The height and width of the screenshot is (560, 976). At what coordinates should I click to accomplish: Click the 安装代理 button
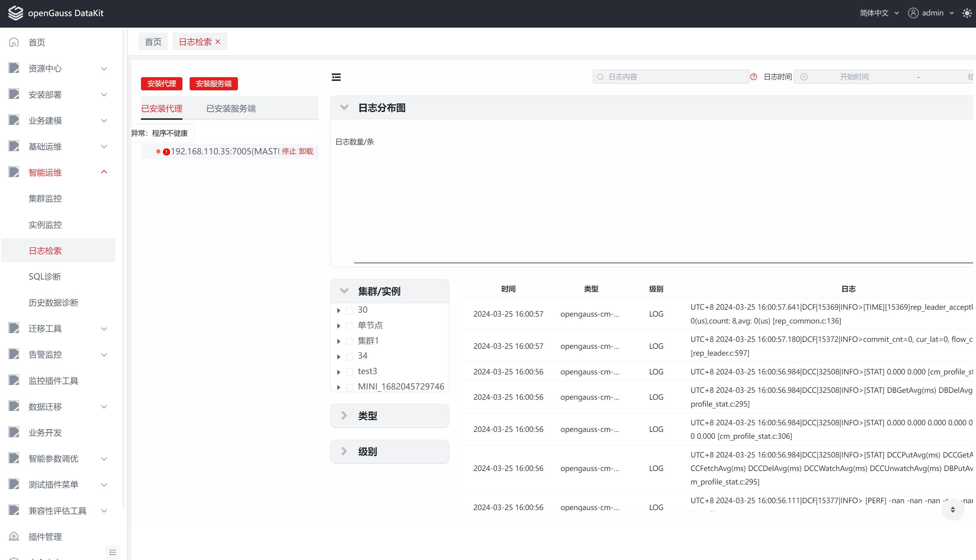[161, 83]
